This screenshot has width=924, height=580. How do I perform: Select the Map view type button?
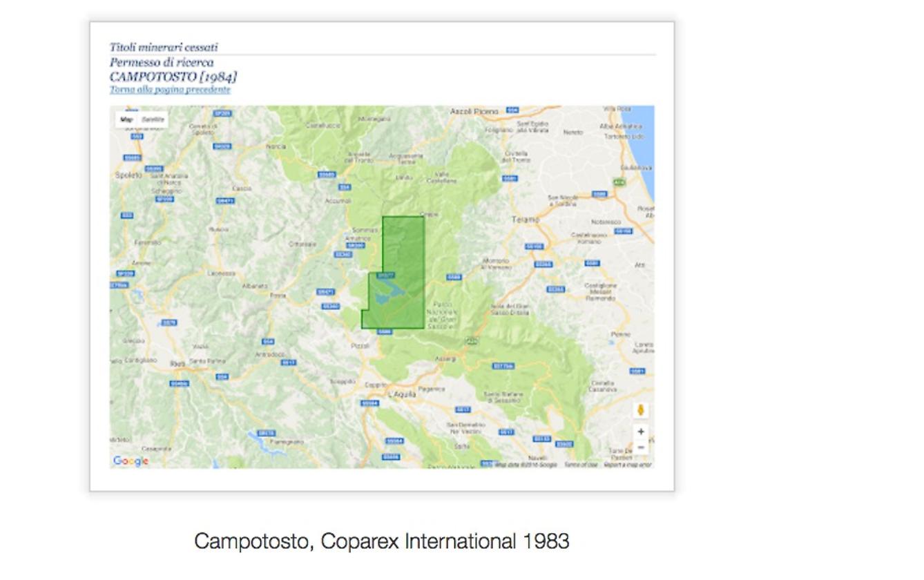click(x=126, y=119)
